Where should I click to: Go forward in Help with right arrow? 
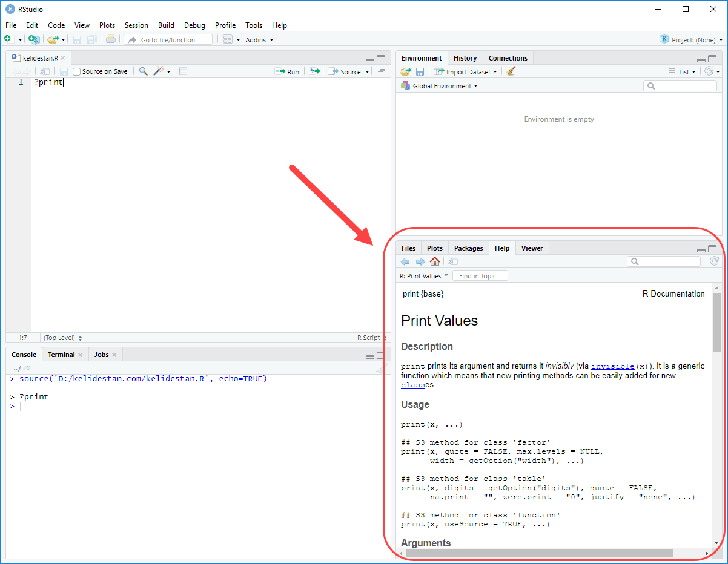click(420, 261)
